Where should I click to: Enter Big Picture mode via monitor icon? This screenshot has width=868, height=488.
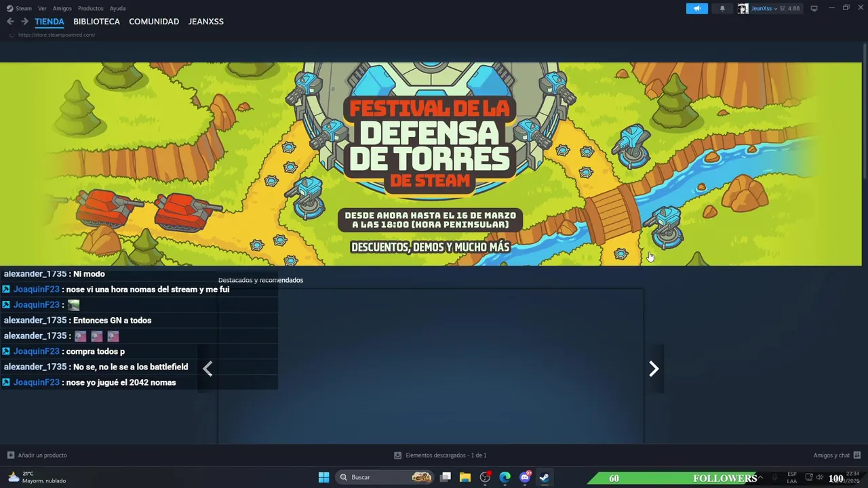click(814, 8)
